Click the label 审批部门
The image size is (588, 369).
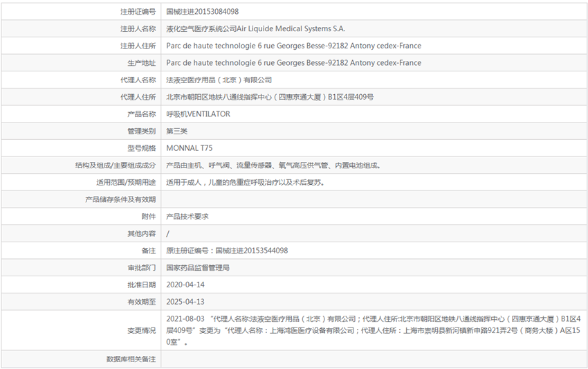coord(141,268)
